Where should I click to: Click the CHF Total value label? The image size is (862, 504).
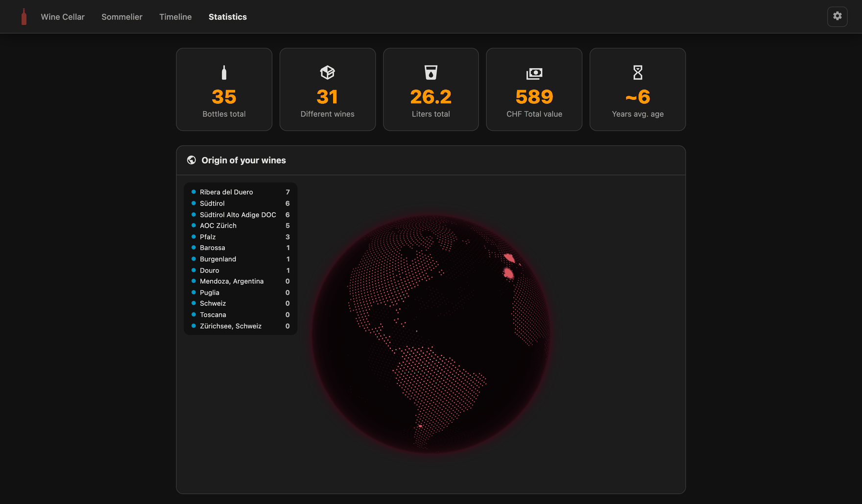click(x=534, y=114)
